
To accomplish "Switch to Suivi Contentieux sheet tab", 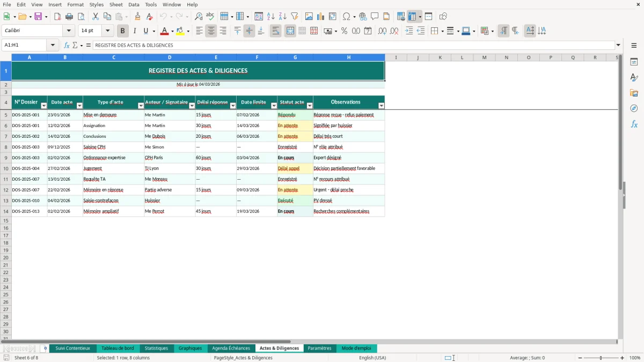I will point(73,348).
